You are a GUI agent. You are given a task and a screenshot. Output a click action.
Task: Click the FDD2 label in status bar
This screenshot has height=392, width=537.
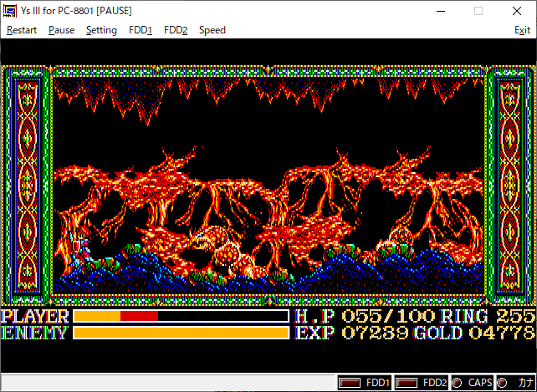tap(435, 383)
